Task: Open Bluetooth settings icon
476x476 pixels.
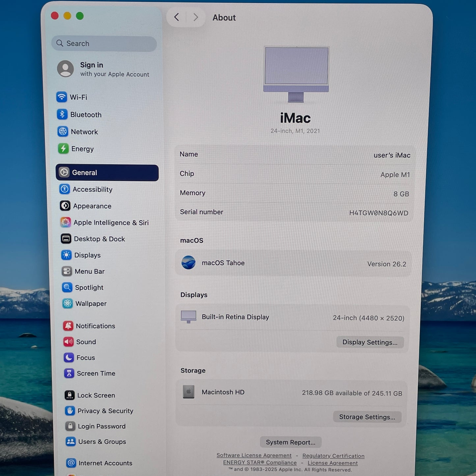Action: 62,114
